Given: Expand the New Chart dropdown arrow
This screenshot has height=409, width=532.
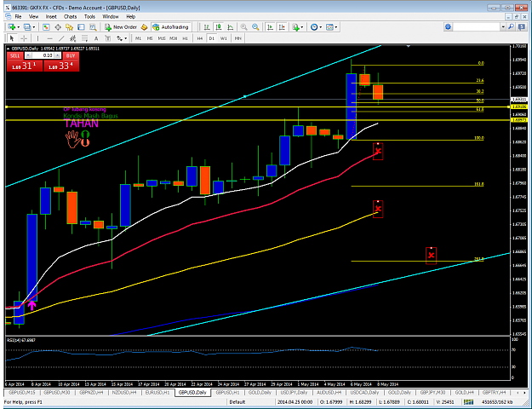Looking at the screenshot, I should coord(19,27).
